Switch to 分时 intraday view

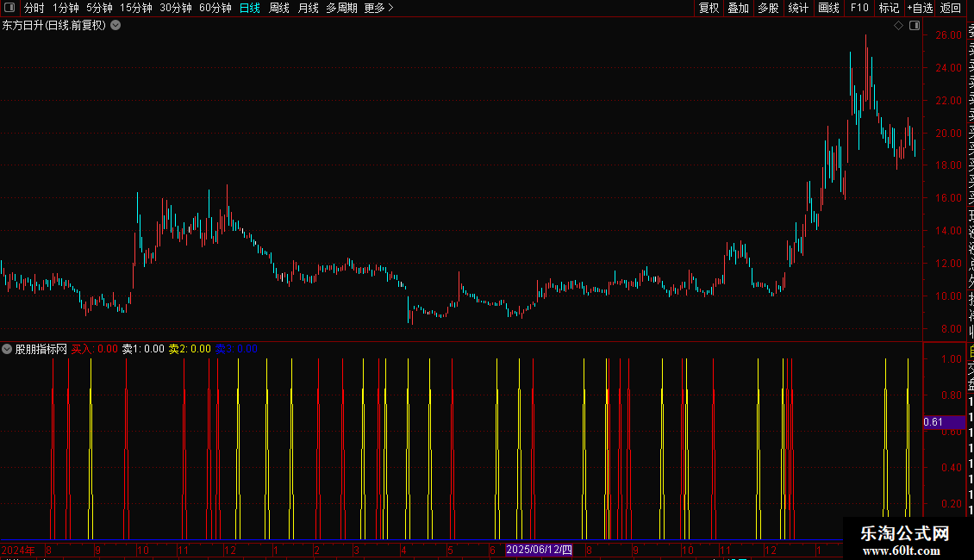pyautogui.click(x=34, y=8)
